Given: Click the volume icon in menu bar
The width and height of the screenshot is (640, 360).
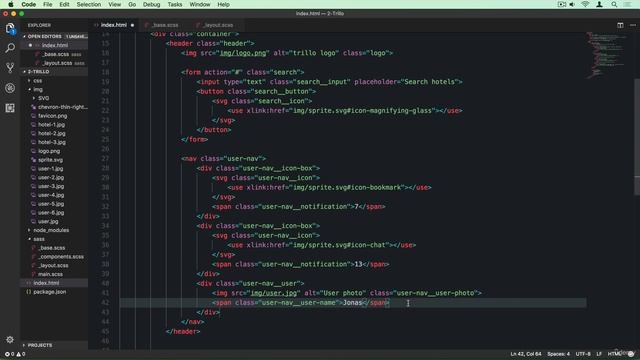Looking at the screenshot, I should point(572,4).
